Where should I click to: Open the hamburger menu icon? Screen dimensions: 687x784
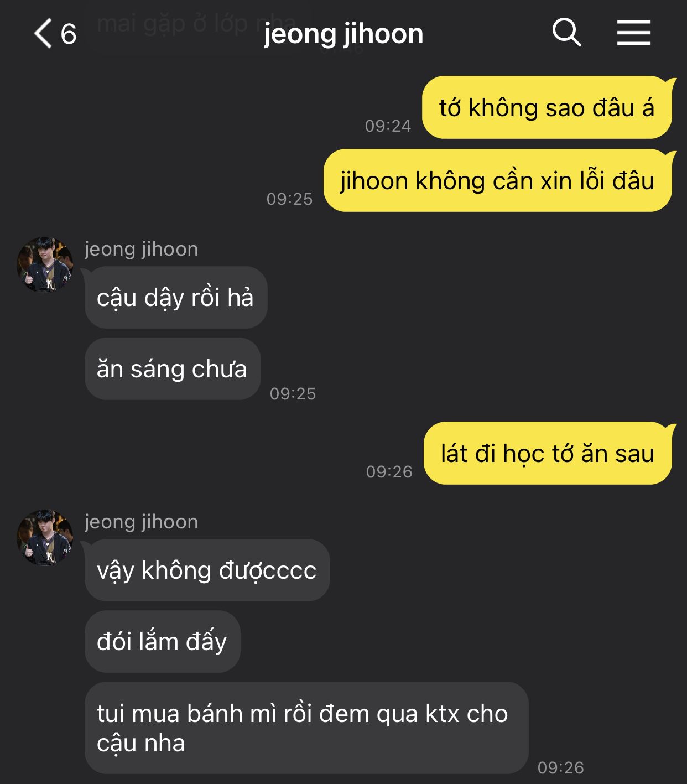coord(634,33)
